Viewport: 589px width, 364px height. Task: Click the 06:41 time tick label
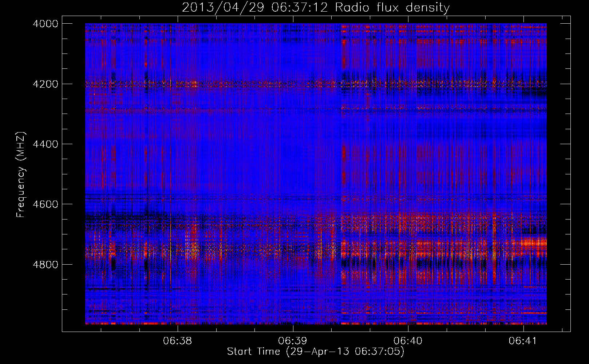click(x=523, y=341)
